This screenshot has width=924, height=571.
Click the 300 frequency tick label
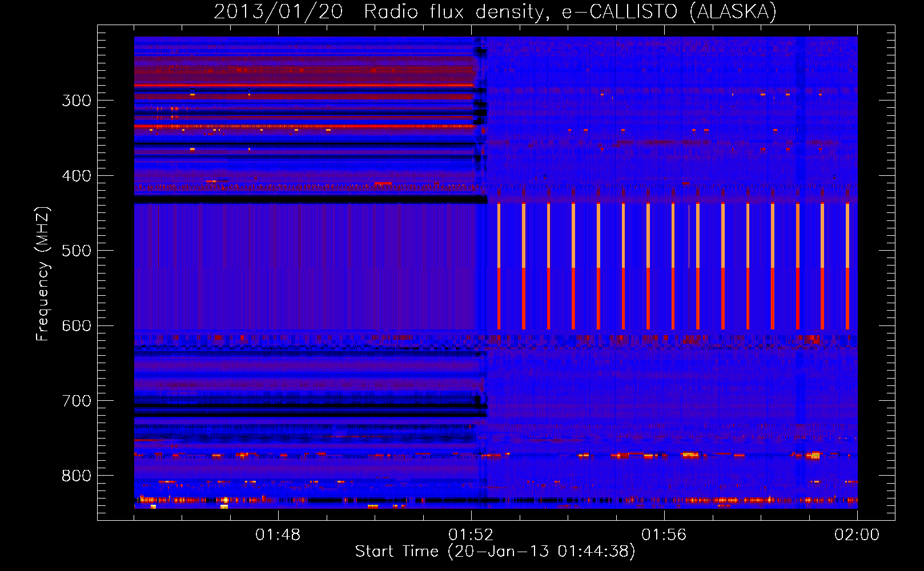pyautogui.click(x=77, y=100)
